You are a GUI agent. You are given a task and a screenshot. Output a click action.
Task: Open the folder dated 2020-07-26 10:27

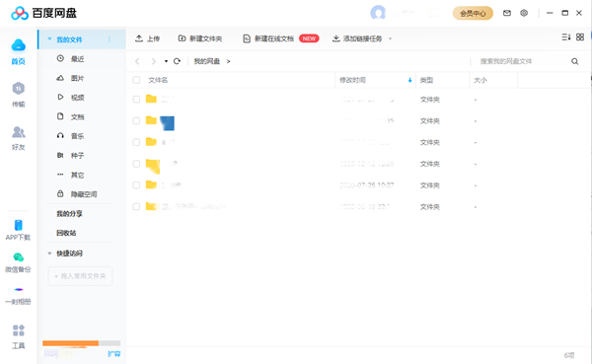click(x=151, y=184)
